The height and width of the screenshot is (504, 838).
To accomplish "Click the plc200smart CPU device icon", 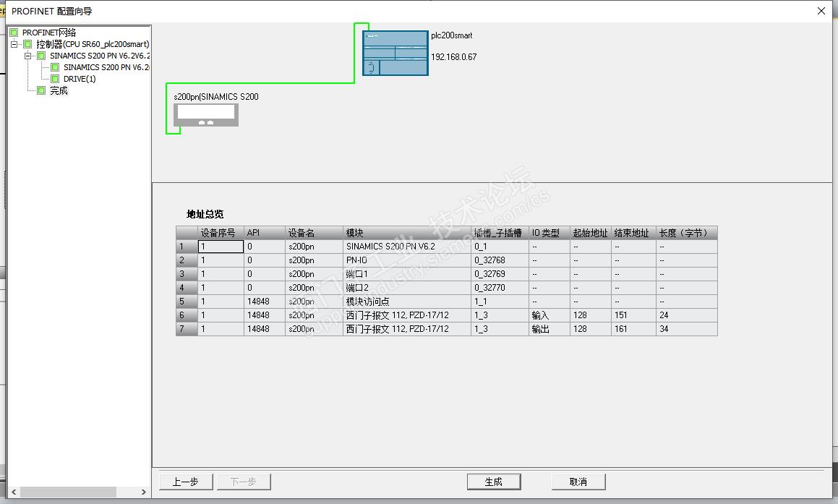I will coord(396,54).
